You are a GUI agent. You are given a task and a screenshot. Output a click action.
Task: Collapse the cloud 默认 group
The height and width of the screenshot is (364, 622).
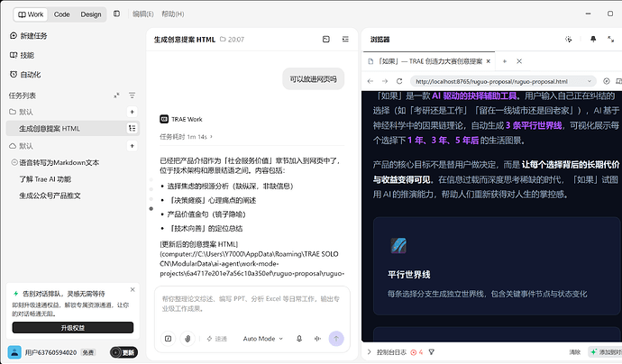[x=21, y=146]
